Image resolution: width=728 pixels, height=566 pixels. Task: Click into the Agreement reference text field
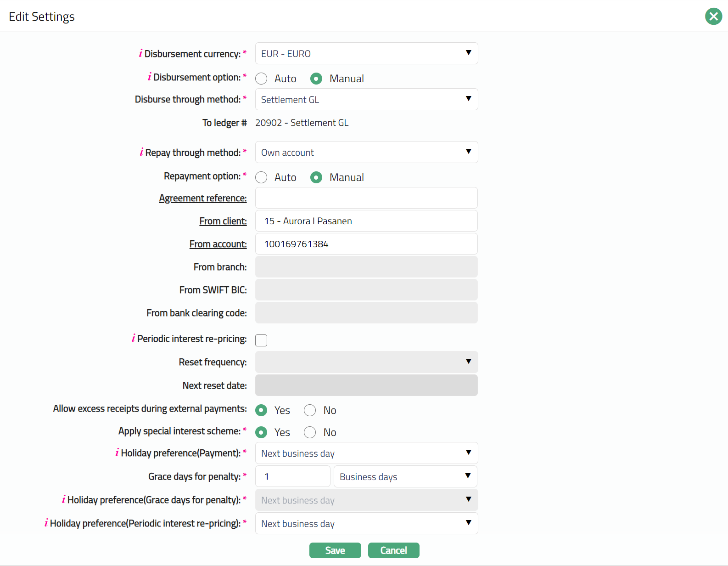click(x=366, y=198)
